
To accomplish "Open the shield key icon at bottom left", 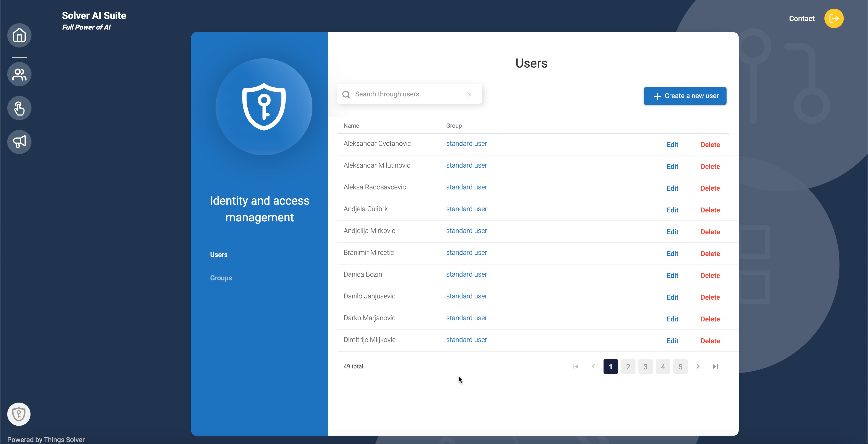I will click(x=19, y=414).
